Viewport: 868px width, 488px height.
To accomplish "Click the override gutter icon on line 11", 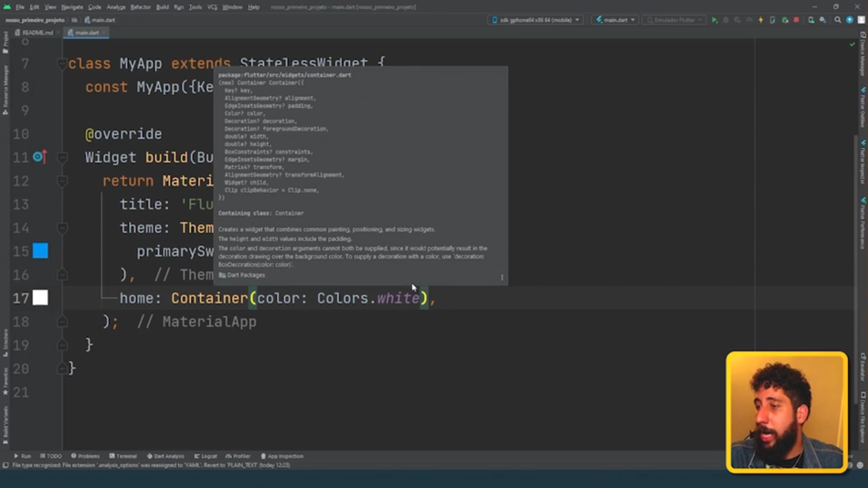I will pos(39,157).
